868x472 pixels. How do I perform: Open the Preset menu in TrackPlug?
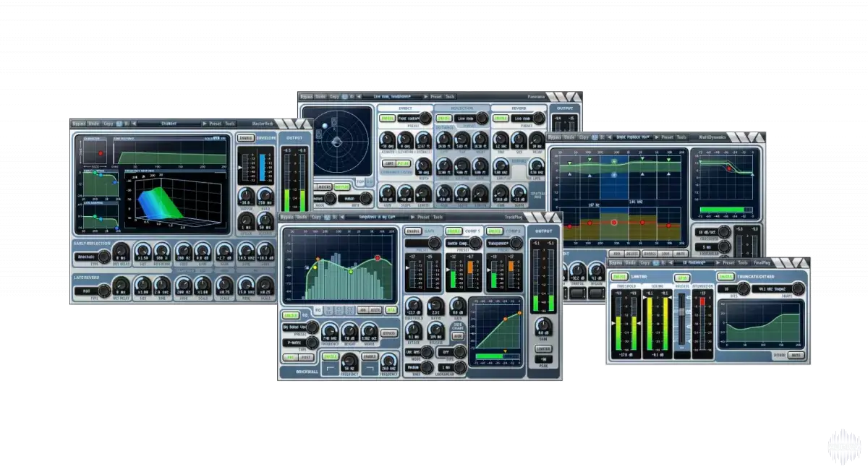click(423, 217)
